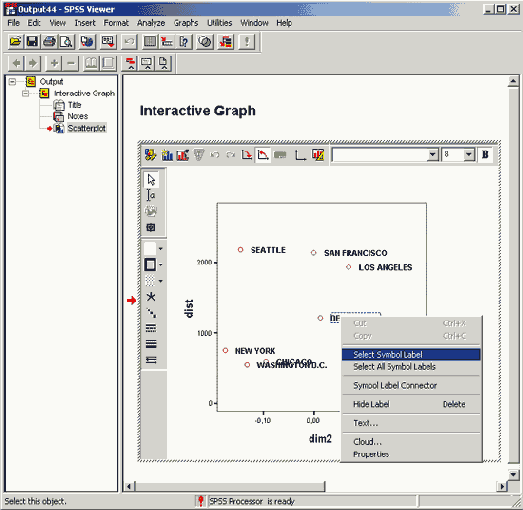Image resolution: width=523 pixels, height=510 pixels.
Task: Click the line weight thick bars tool
Action: pos(151,344)
